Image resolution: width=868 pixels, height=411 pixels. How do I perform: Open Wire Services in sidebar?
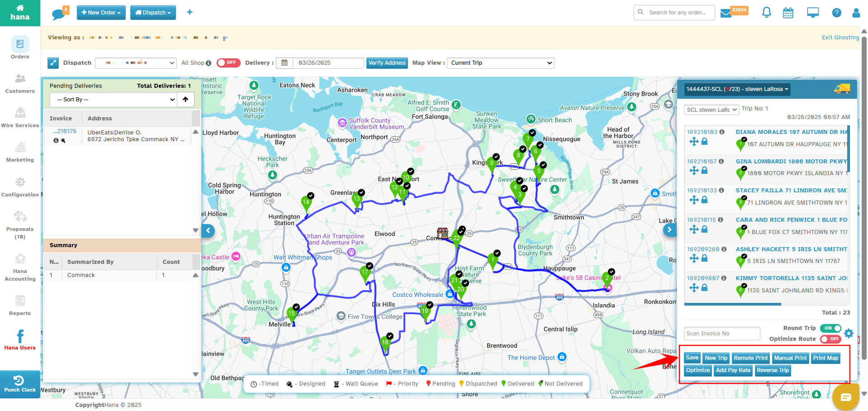(20, 118)
